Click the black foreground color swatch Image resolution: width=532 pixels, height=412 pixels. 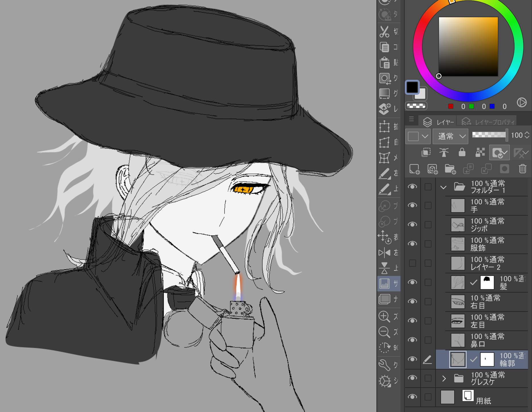point(412,87)
